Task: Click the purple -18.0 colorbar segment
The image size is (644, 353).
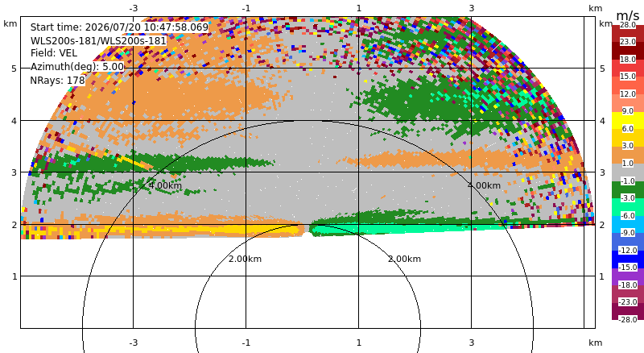Action: tap(628, 277)
